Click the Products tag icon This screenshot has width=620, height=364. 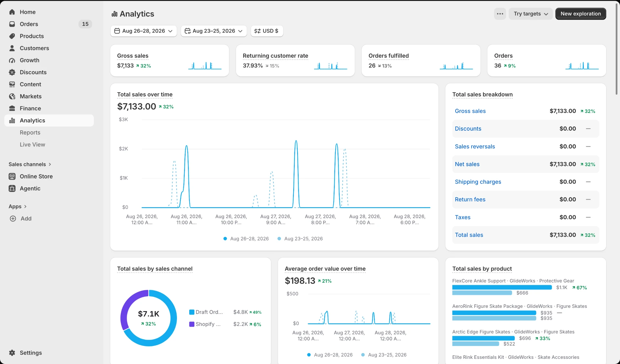click(12, 36)
